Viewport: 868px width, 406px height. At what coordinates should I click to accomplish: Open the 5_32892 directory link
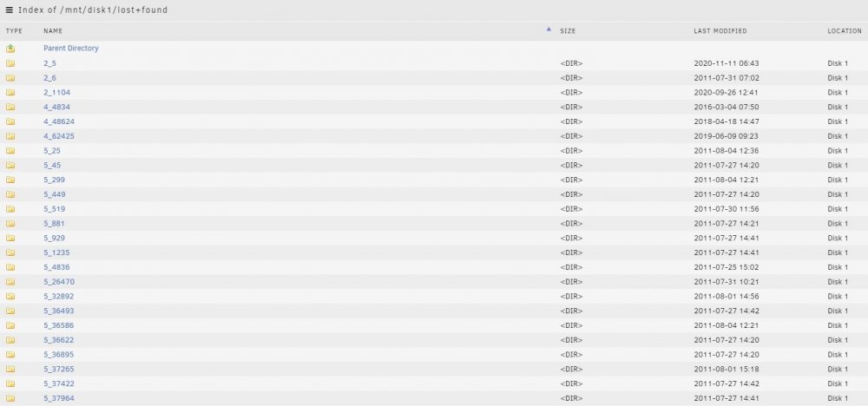(59, 297)
